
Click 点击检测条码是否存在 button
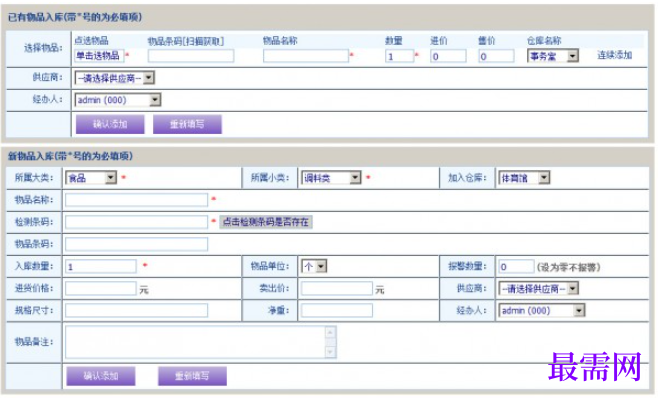tap(266, 222)
